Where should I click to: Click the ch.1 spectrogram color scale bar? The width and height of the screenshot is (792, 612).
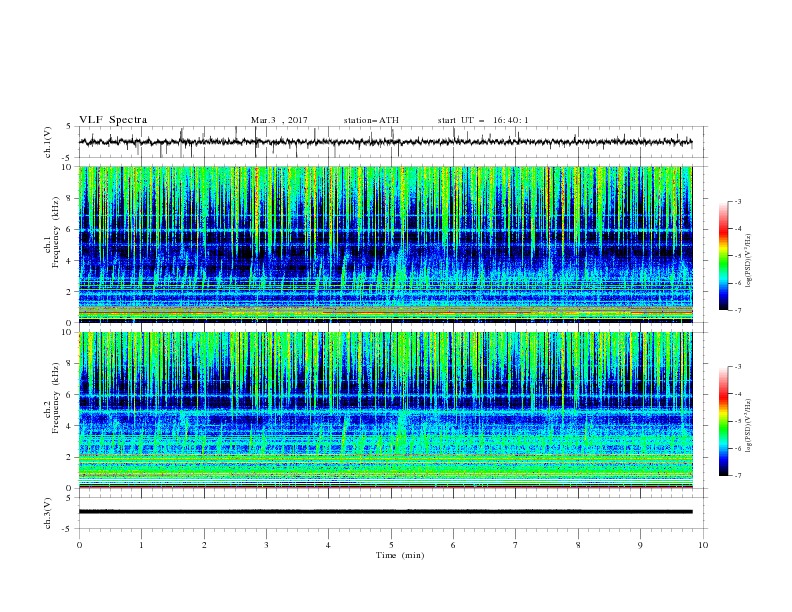(x=724, y=256)
